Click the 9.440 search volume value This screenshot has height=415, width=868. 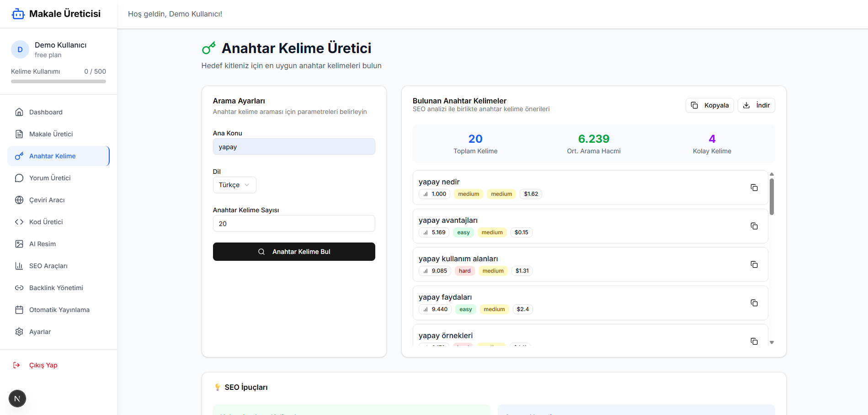point(436,309)
